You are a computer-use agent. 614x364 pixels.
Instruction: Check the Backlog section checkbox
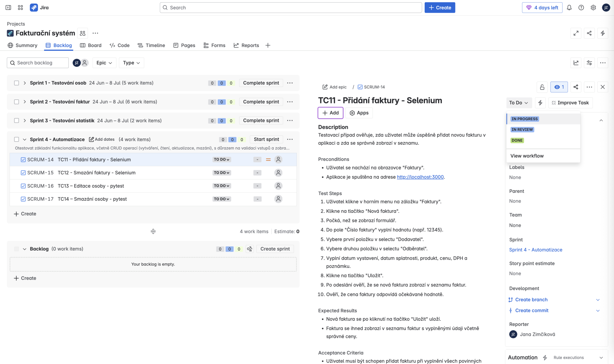[16, 249]
